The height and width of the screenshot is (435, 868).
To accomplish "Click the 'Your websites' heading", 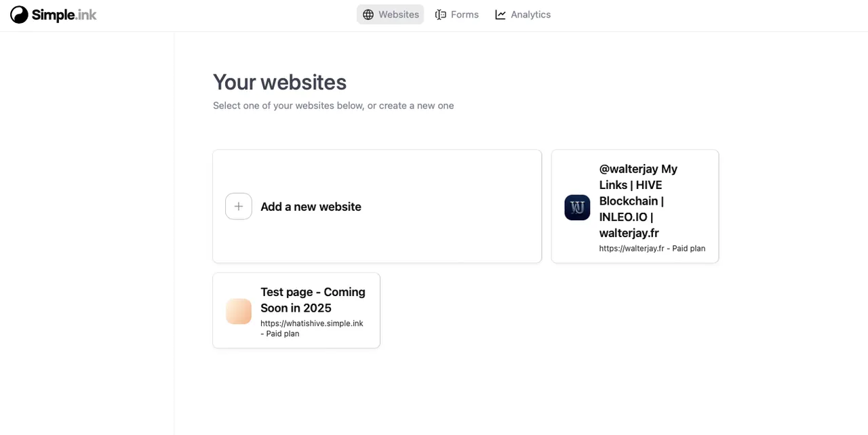I will [279, 82].
